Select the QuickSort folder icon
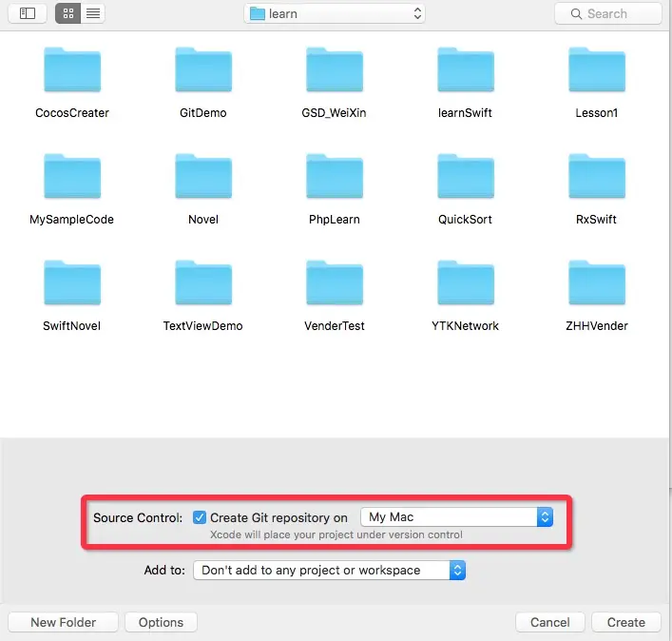The height and width of the screenshot is (641, 672). click(x=466, y=176)
